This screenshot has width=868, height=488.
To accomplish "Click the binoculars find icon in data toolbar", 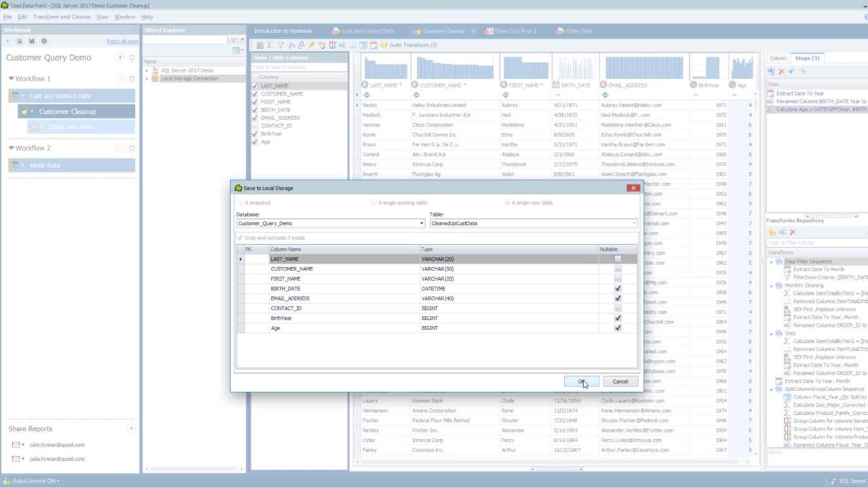I will point(260,45).
